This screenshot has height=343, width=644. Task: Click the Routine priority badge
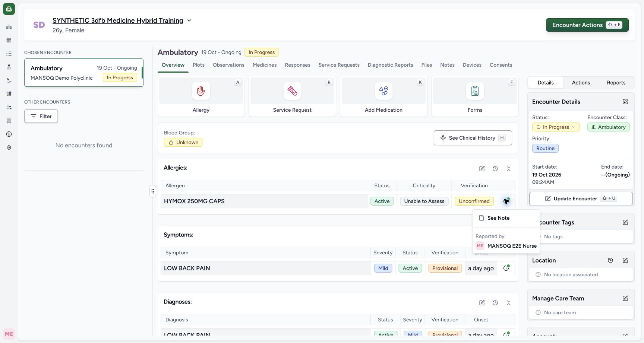(545, 148)
